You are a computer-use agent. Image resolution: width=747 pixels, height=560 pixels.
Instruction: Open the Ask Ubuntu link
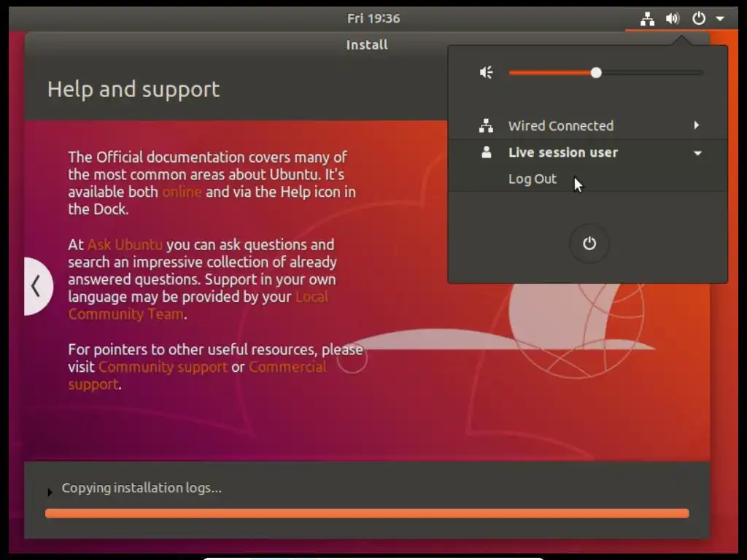[125, 245]
